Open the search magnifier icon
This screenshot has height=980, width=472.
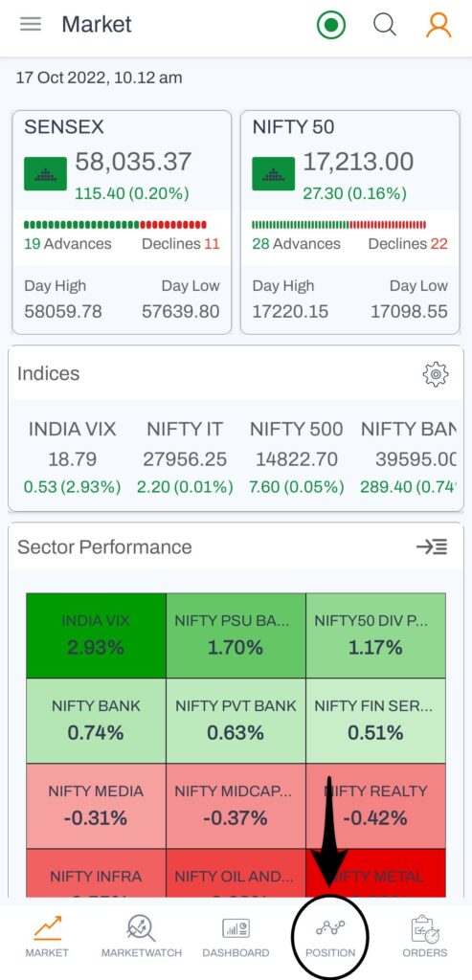tap(385, 25)
